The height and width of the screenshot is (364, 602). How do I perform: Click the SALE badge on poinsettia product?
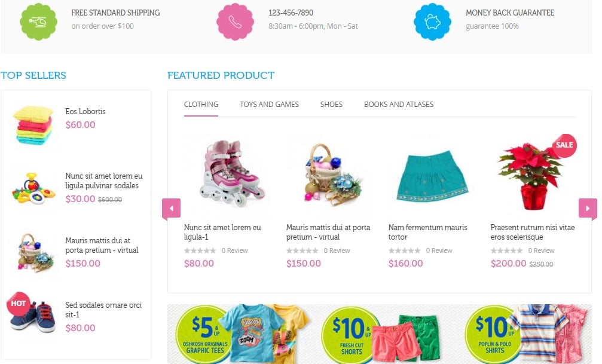pos(564,145)
